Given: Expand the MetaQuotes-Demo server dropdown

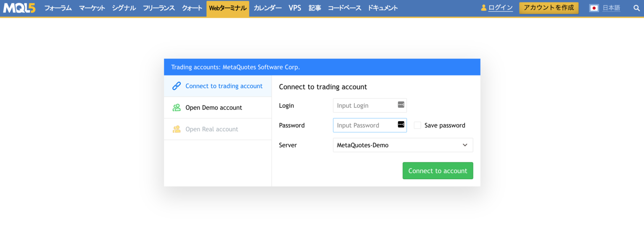Looking at the screenshot, I should [x=402, y=145].
